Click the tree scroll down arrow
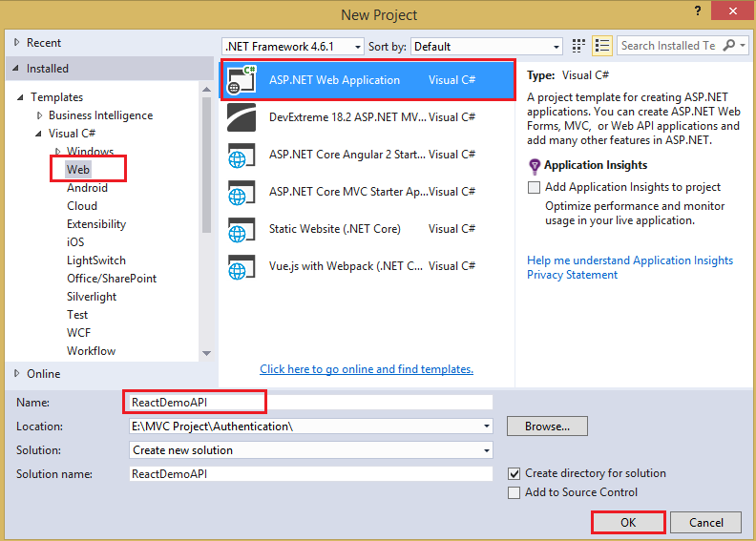 207,353
